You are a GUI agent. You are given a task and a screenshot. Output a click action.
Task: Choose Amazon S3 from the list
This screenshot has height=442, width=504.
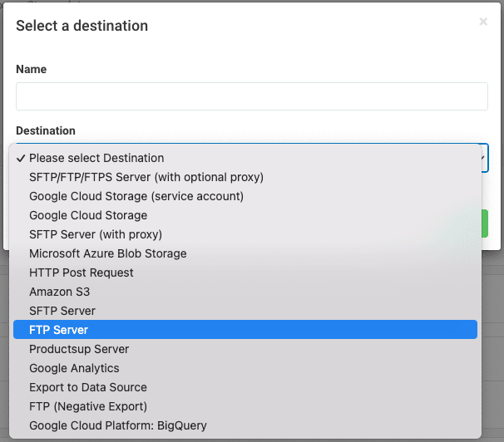pos(59,292)
